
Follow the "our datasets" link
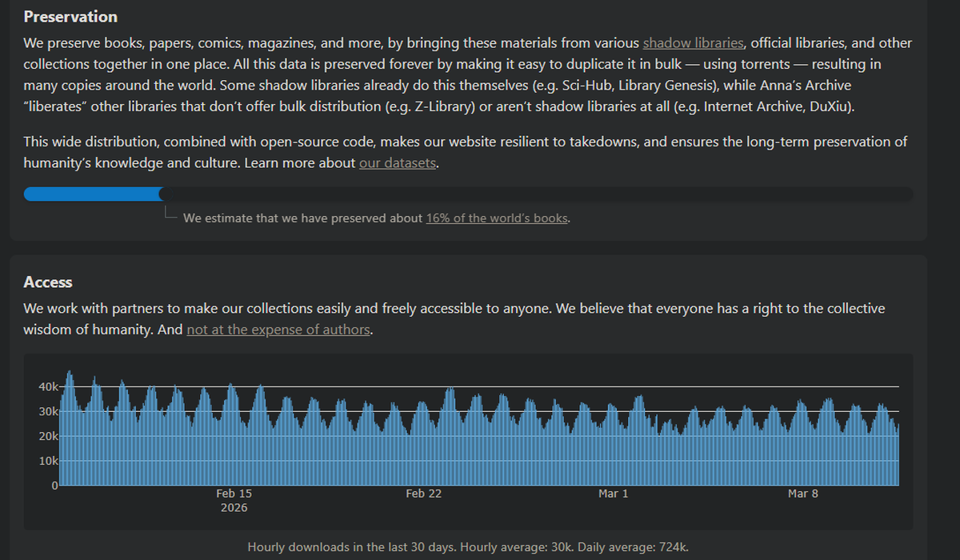click(398, 163)
